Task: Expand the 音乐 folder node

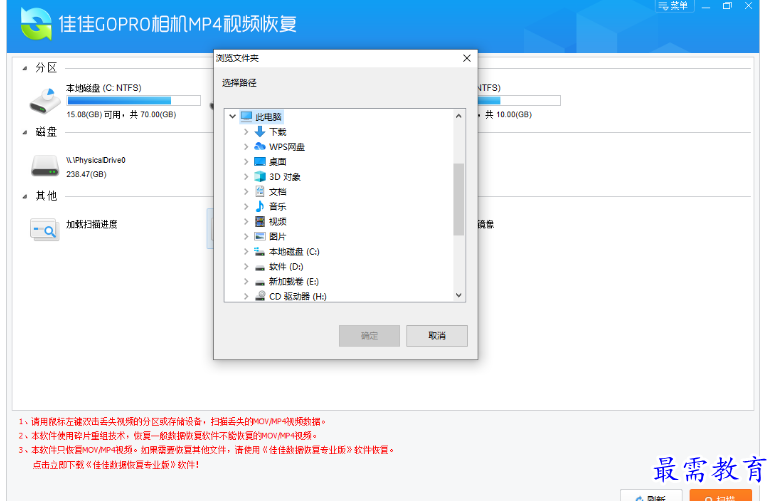Action: 246,206
